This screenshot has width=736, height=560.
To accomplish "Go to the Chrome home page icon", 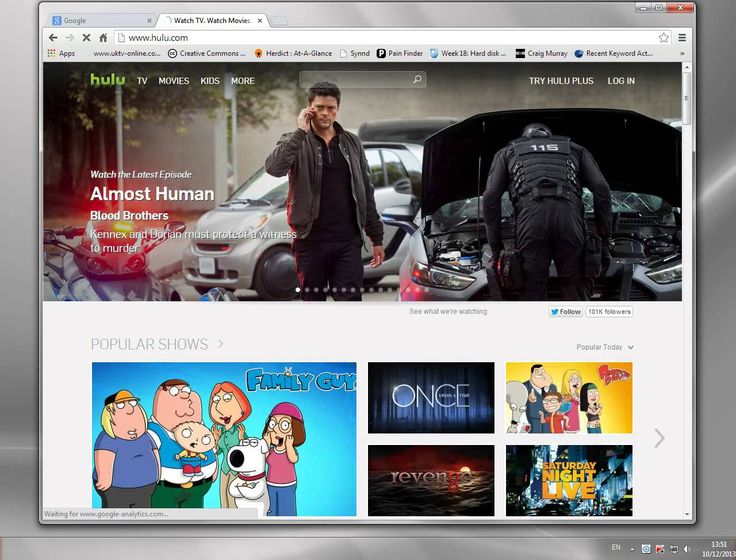I will [x=103, y=38].
